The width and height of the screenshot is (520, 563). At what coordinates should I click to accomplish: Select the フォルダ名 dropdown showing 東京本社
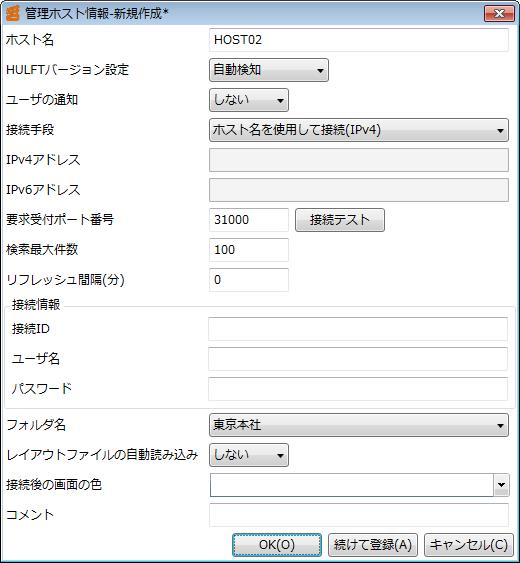pos(359,425)
